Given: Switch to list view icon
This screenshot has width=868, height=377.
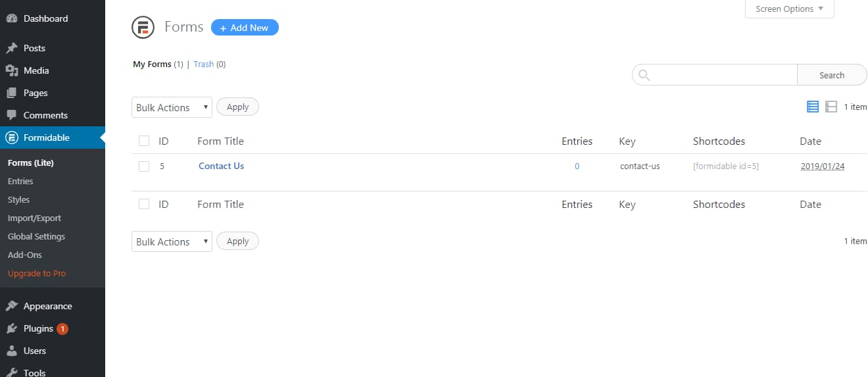Looking at the screenshot, I should tap(813, 107).
